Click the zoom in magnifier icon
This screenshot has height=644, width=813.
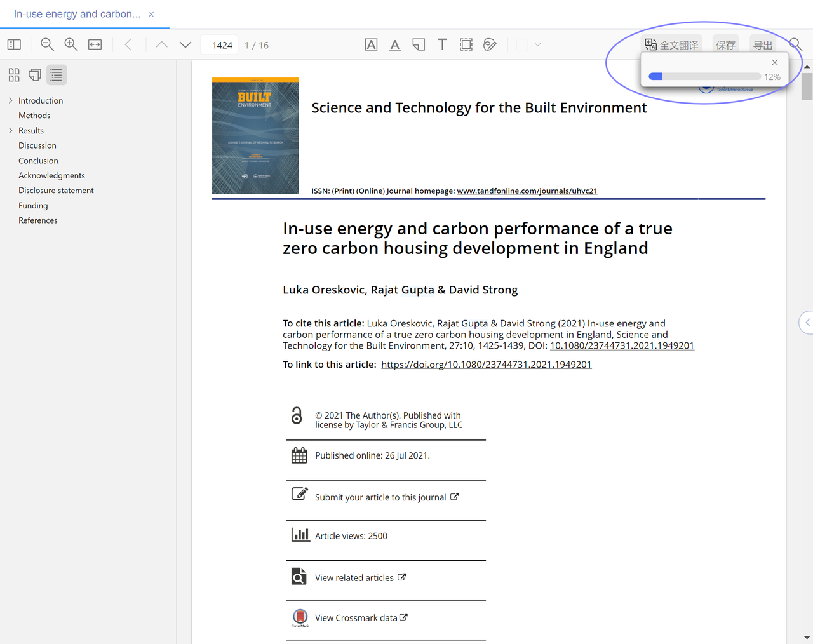(71, 44)
